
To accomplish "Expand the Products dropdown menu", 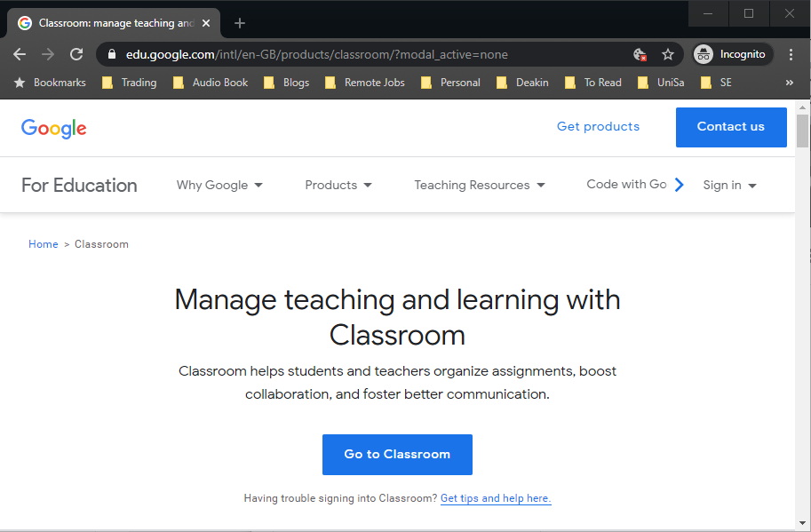I will click(338, 185).
